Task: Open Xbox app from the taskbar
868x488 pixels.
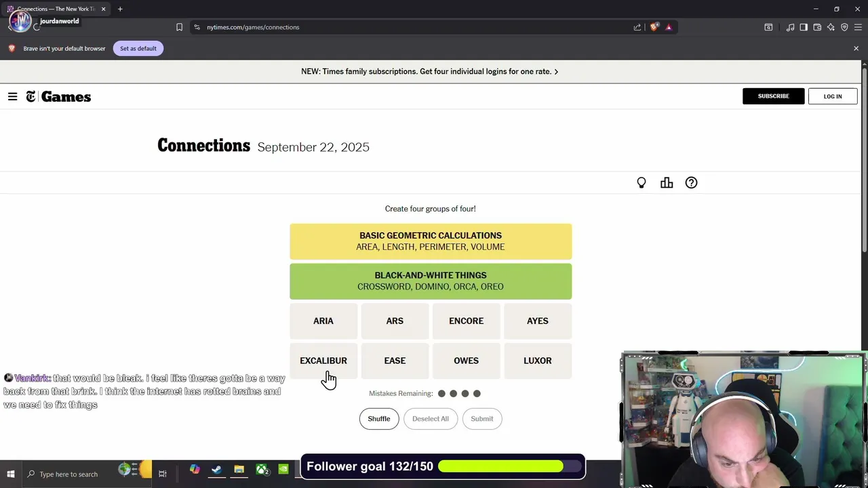Action: (262, 469)
